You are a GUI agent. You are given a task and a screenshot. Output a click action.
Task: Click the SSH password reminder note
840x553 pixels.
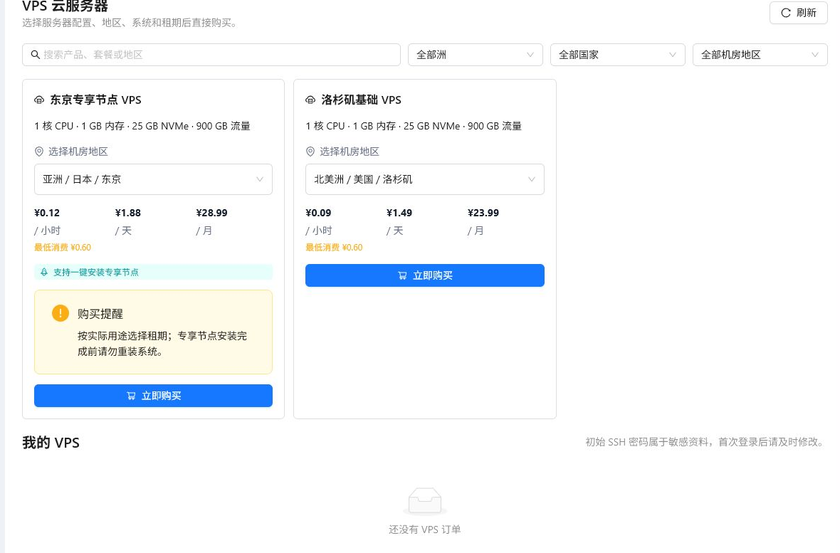704,442
